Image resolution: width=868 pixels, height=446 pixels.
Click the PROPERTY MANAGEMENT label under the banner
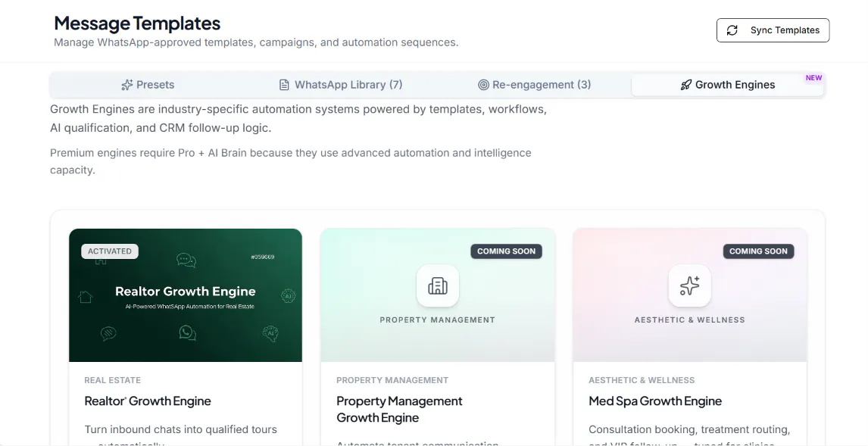(x=392, y=380)
